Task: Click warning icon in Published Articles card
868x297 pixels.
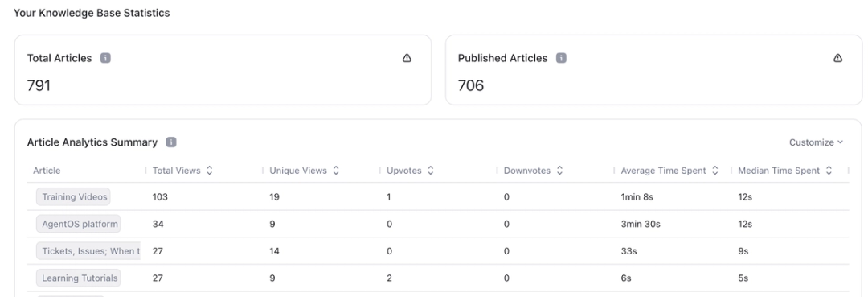Action: click(x=837, y=58)
